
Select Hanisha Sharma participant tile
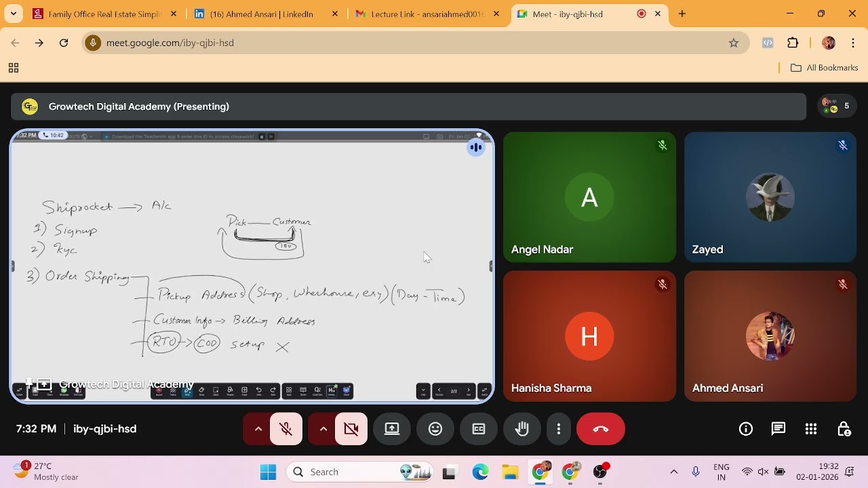(x=589, y=336)
